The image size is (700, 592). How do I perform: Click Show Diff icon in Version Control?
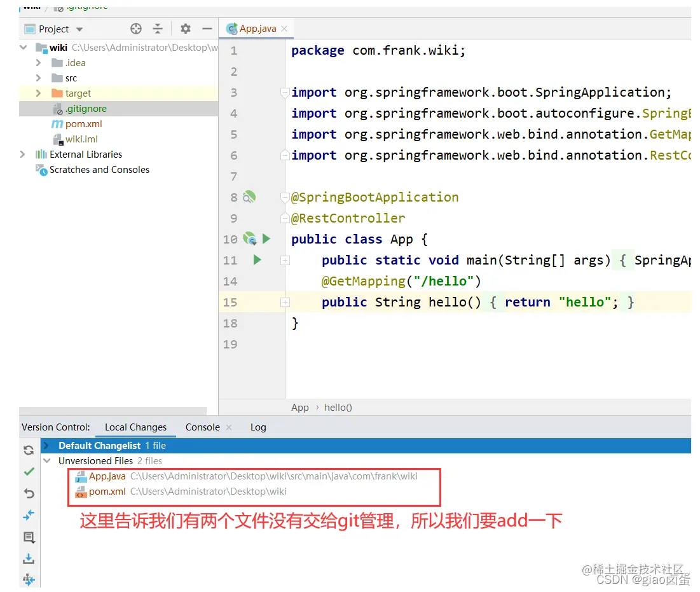click(29, 515)
